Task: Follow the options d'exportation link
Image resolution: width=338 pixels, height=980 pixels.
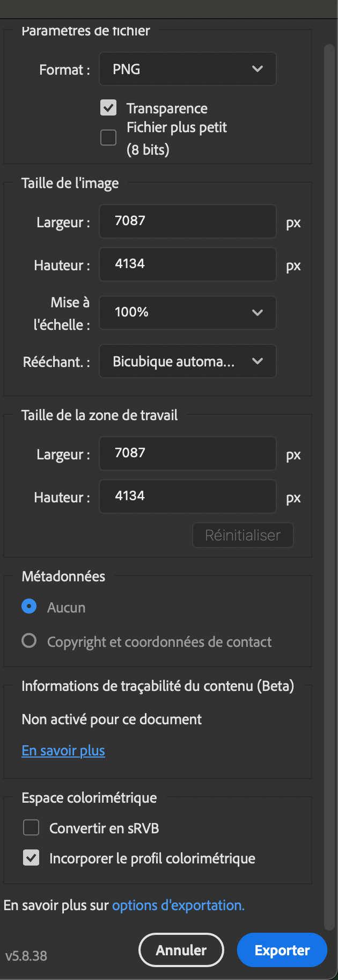Action: coord(178,905)
